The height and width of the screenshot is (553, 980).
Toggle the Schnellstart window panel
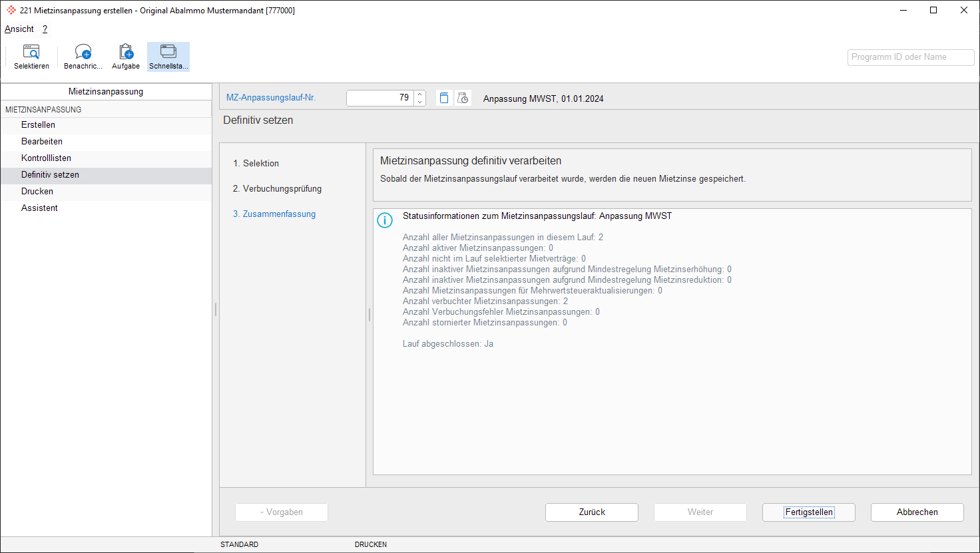click(x=168, y=57)
